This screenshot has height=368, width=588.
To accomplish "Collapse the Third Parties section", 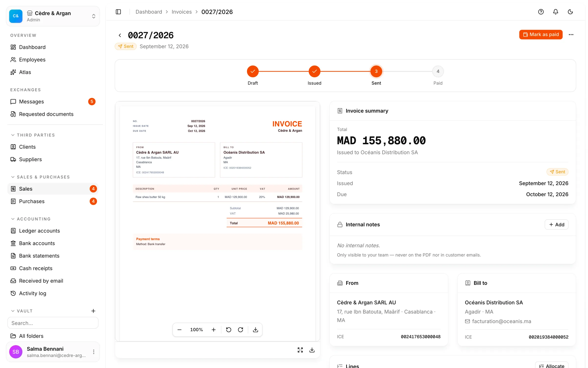I will [x=33, y=135].
